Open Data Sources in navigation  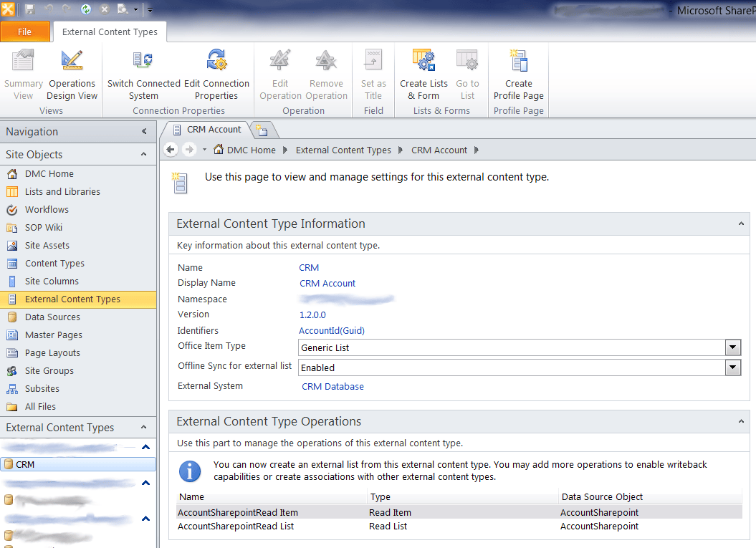pos(52,317)
